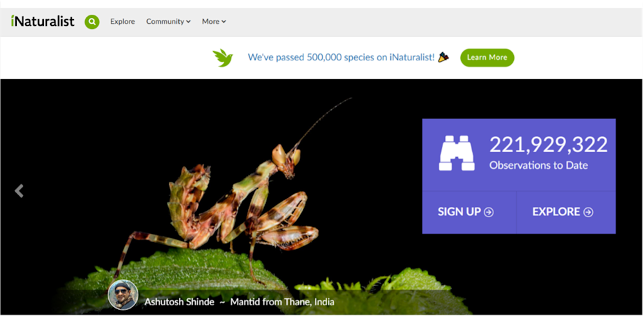Image resolution: width=644 pixels, height=317 pixels.
Task: Click the arrow circle beside SIGN UP
Action: [x=489, y=212]
